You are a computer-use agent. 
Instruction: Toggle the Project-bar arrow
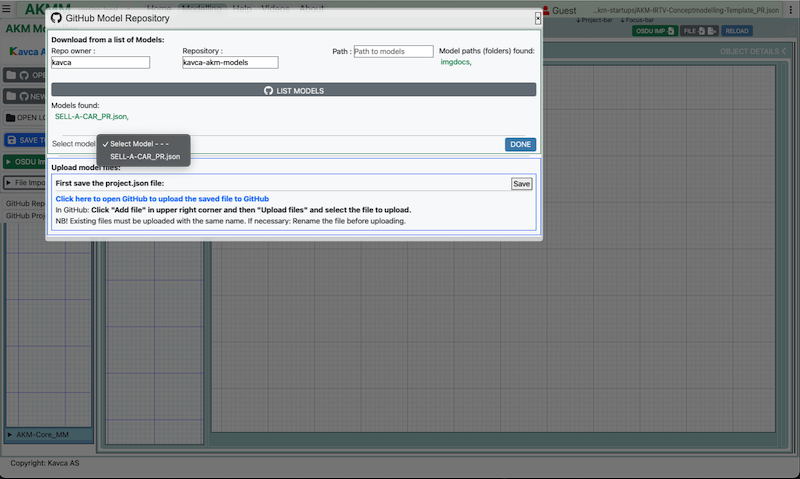point(579,20)
